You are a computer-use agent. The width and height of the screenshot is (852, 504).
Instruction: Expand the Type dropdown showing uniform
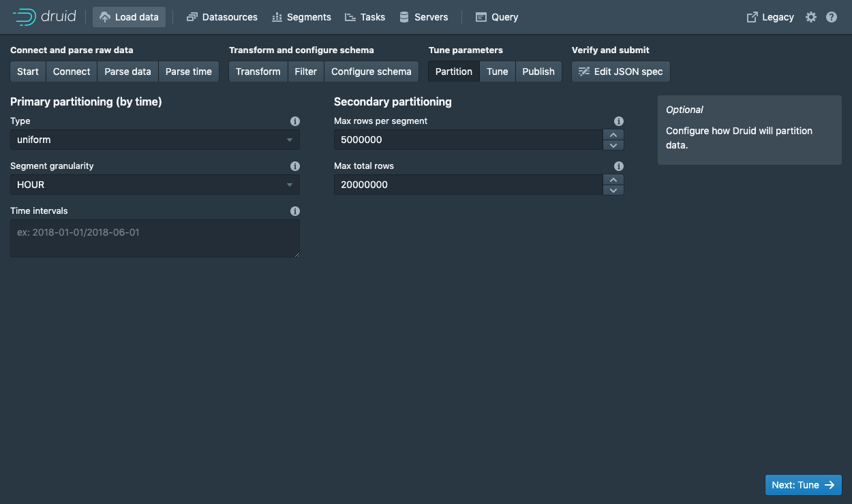(x=155, y=140)
